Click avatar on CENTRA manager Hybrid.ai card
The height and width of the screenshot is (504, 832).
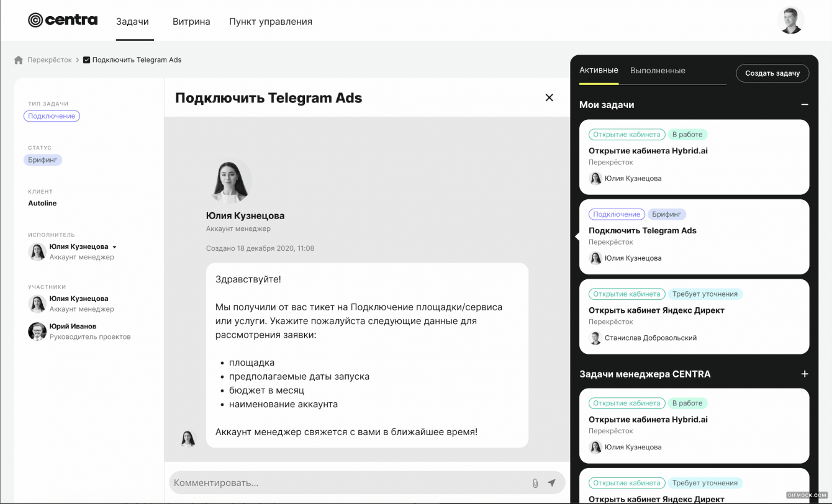[595, 448]
